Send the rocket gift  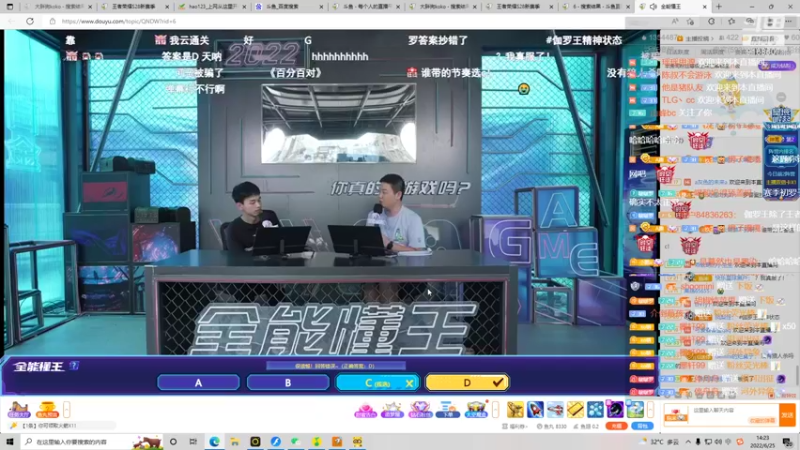(535, 409)
